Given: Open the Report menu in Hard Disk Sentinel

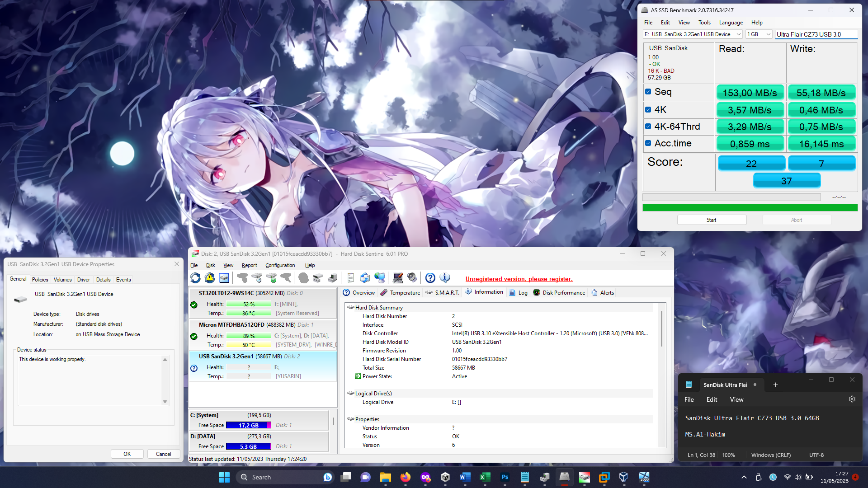Looking at the screenshot, I should 249,266.
